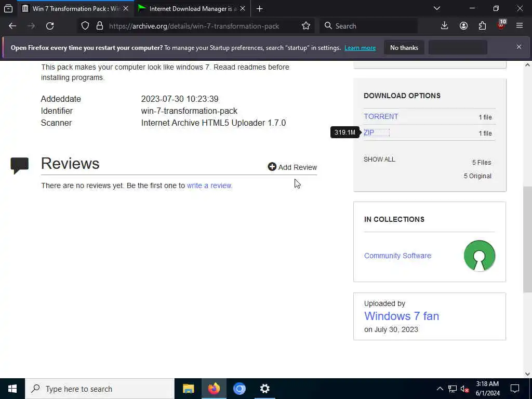This screenshot has width=532, height=399.
Task: Open File Explorer from the taskbar
Action: (x=188, y=389)
